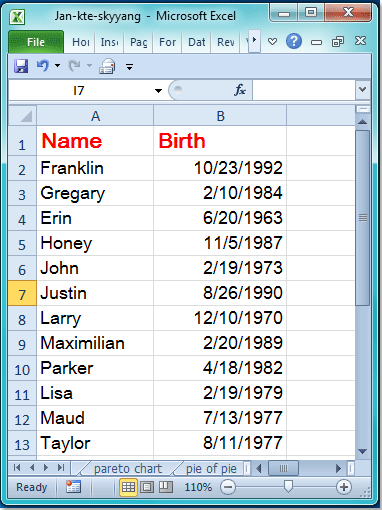Switch to Normal view
Screen dimensions: 382x510
pos(128,487)
